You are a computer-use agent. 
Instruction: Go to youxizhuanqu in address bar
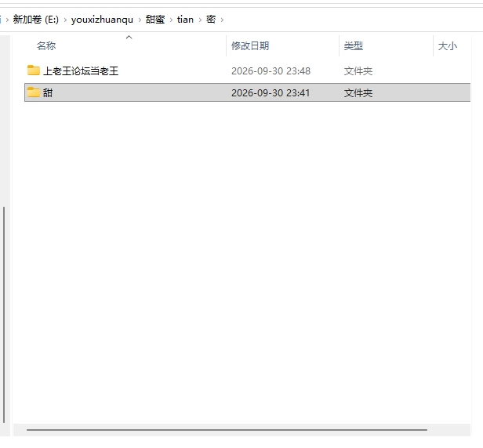coord(102,20)
